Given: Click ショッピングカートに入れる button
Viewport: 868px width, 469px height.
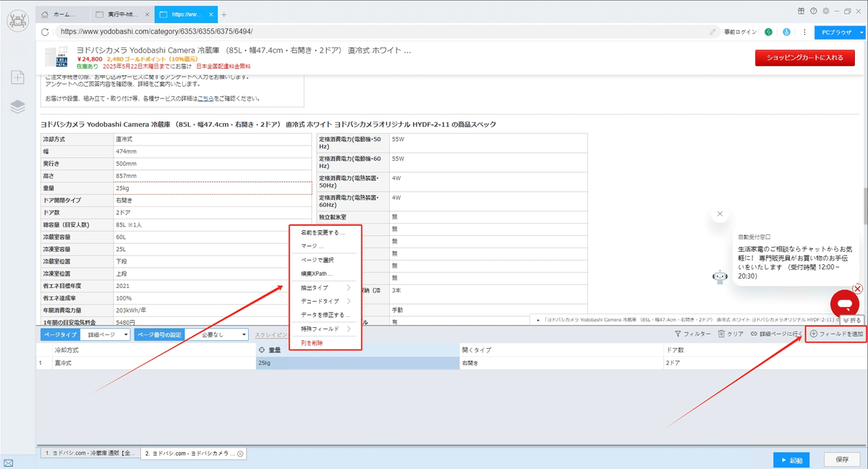Looking at the screenshot, I should pos(804,58).
